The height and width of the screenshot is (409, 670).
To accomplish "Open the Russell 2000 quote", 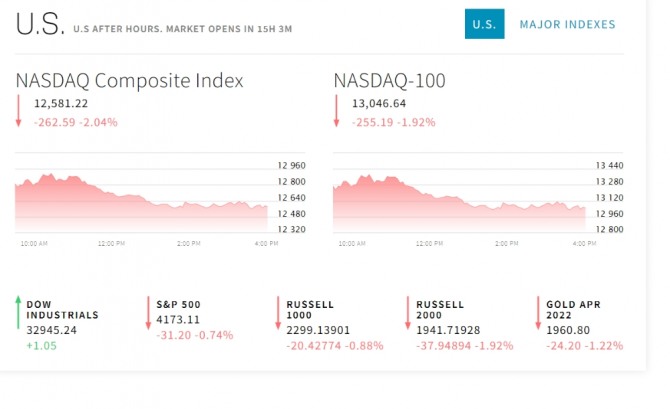I will coord(440,309).
